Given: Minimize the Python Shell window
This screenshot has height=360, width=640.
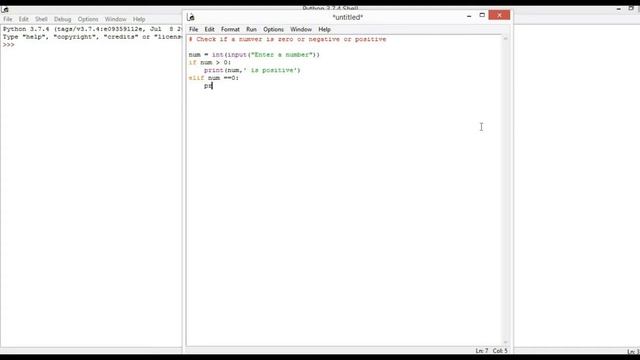Looking at the screenshot, I should pos(619,9).
